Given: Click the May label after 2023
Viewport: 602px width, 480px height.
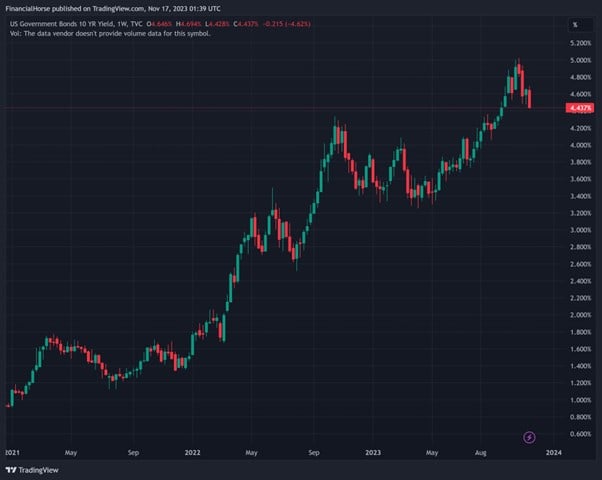Looking at the screenshot, I should (432, 452).
